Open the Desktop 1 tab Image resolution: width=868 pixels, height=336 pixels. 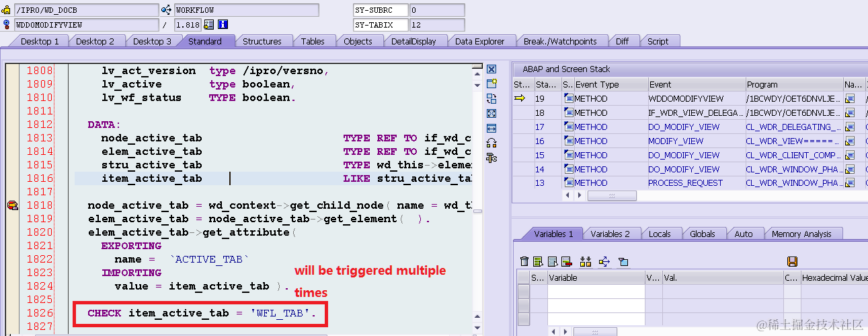click(40, 41)
